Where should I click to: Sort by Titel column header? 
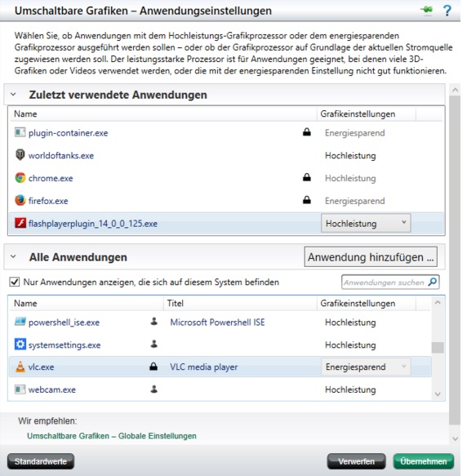(x=176, y=303)
